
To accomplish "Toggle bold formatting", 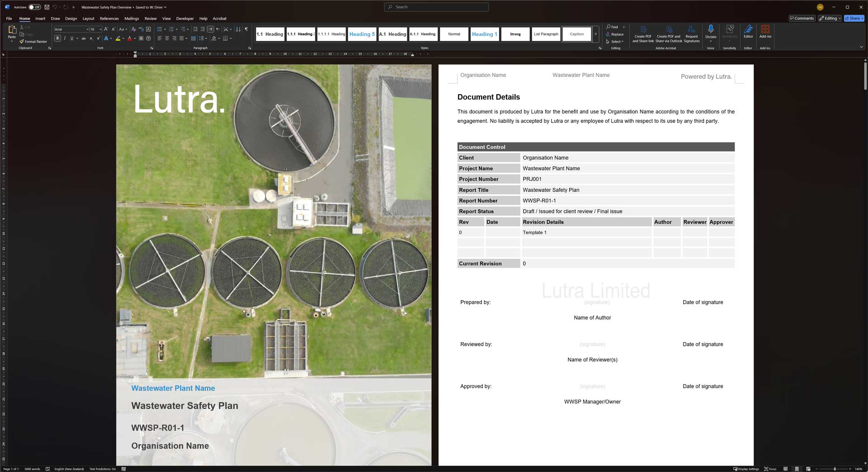I will coord(57,38).
